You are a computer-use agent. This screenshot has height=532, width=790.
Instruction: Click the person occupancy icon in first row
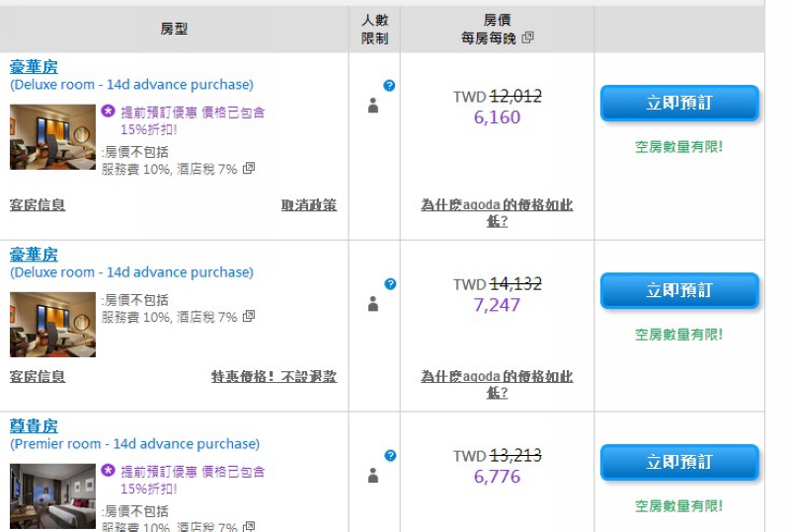click(x=373, y=106)
